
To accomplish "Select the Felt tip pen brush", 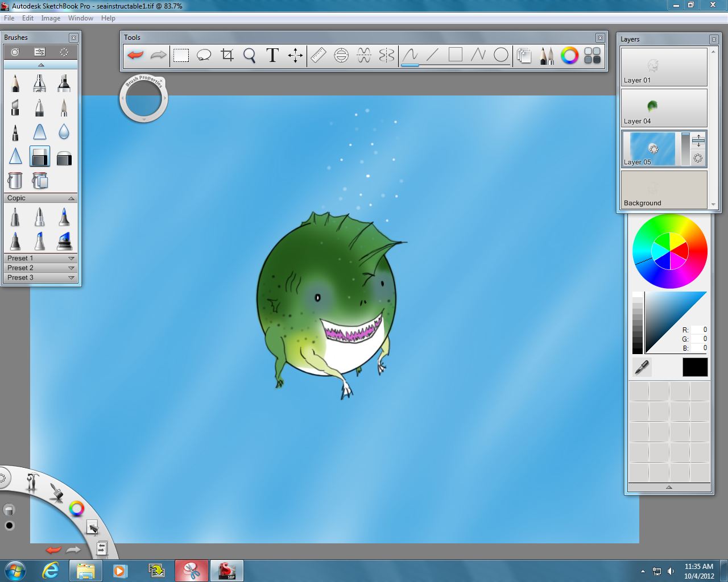I will [x=15, y=132].
